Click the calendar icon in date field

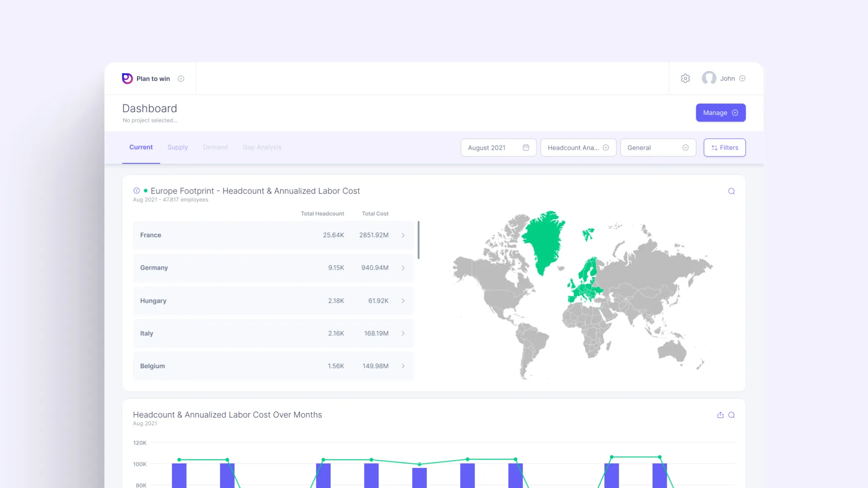(526, 148)
